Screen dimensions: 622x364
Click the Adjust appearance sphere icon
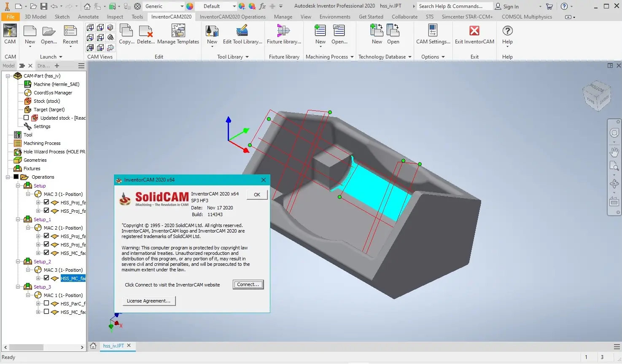point(242,6)
